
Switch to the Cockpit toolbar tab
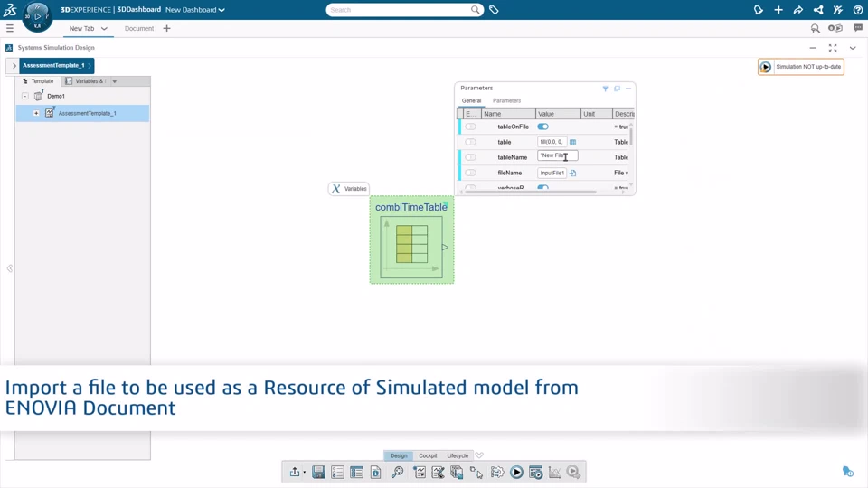tap(428, 455)
